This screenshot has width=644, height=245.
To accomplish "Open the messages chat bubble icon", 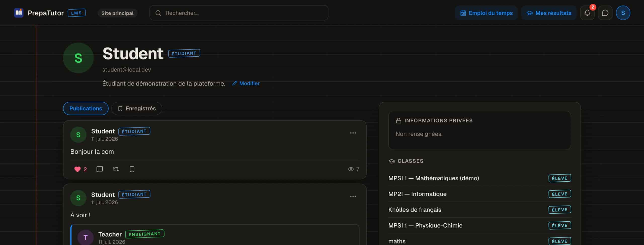I will [x=605, y=13].
